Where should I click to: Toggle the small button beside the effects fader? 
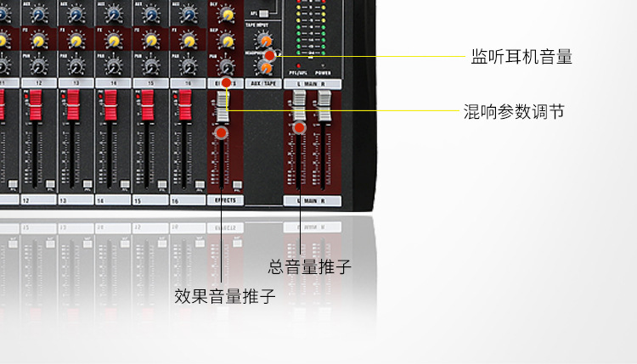click(237, 185)
